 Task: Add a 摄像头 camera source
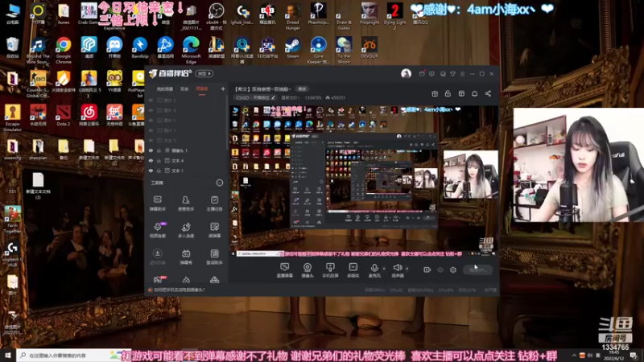tap(308, 270)
